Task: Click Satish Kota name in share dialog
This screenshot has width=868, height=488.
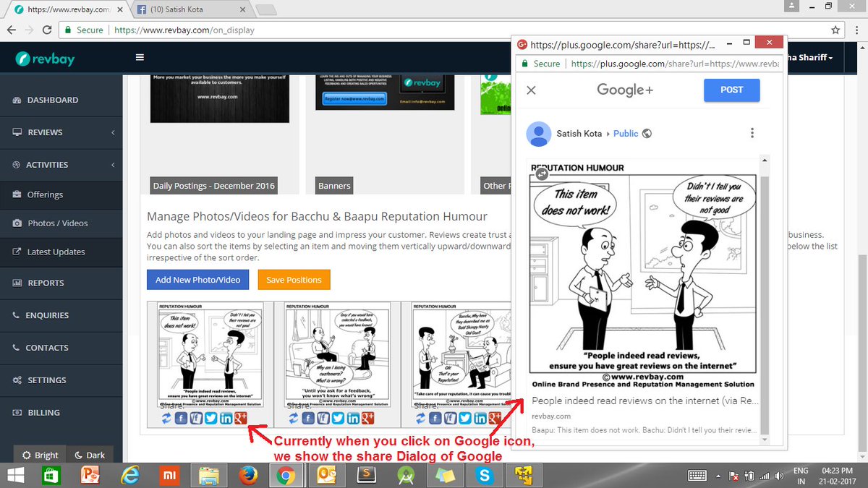Action: (580, 134)
